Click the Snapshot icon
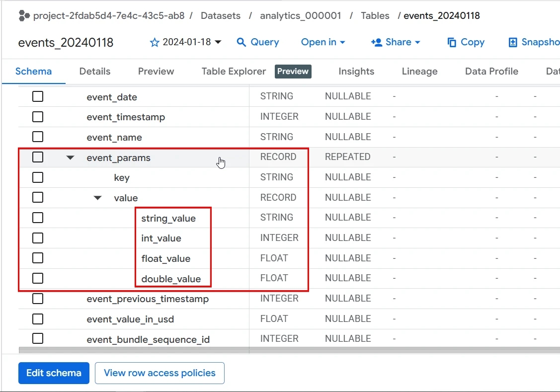 coord(513,43)
